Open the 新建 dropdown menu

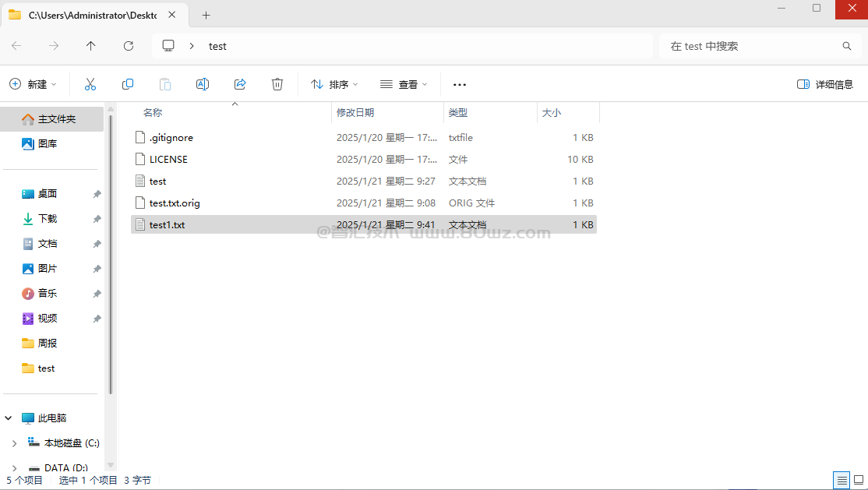pyautogui.click(x=34, y=84)
